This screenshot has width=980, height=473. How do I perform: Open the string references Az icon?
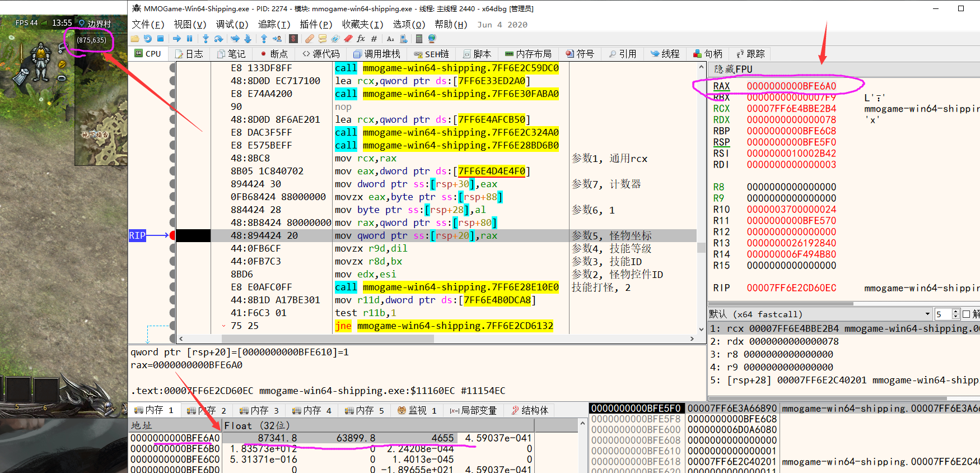tap(390, 39)
